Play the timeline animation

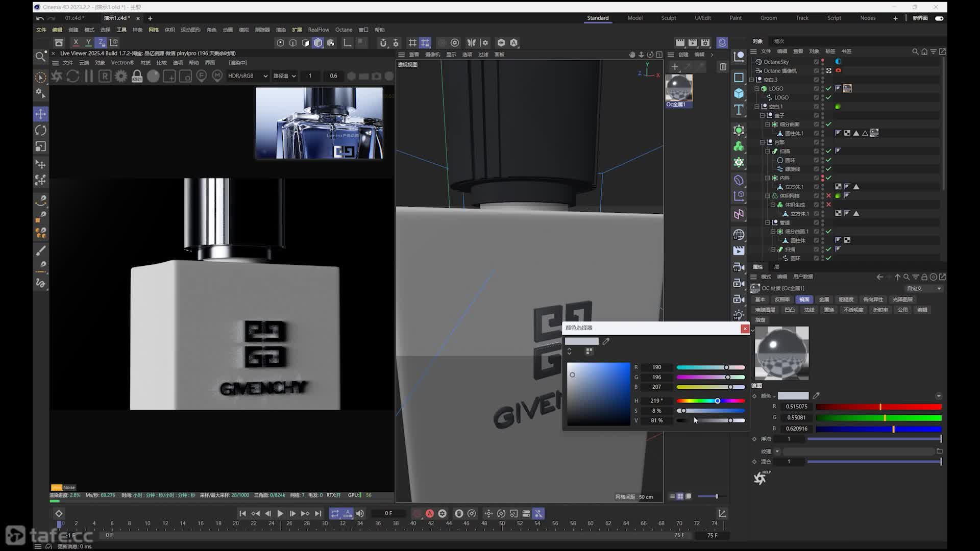tap(280, 514)
